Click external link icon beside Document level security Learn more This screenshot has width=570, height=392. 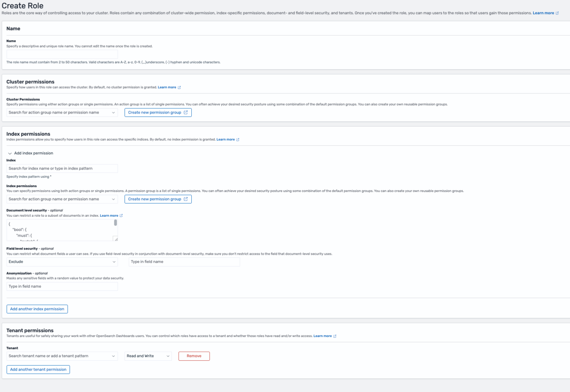(x=121, y=216)
